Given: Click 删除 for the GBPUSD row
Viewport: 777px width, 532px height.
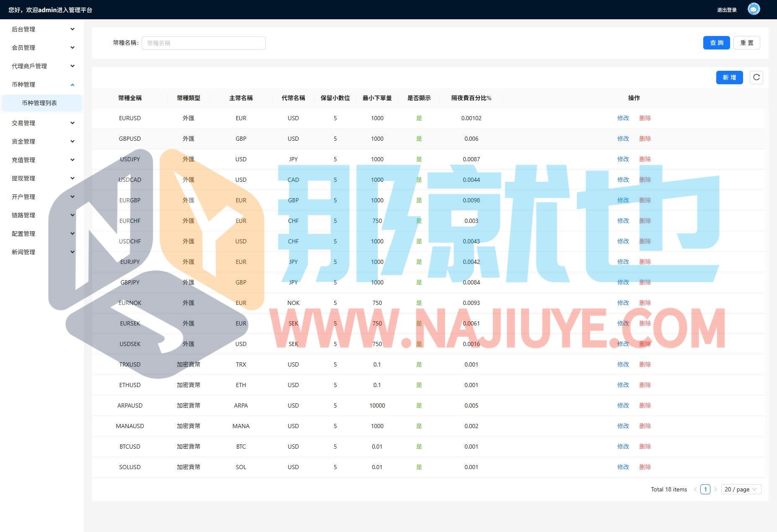Looking at the screenshot, I should click(645, 139).
